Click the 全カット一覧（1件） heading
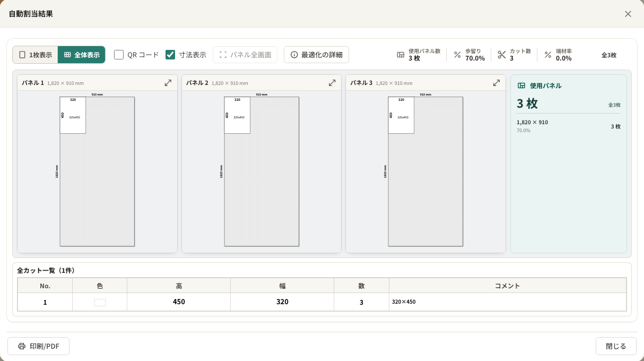644x361 pixels. [46, 270]
